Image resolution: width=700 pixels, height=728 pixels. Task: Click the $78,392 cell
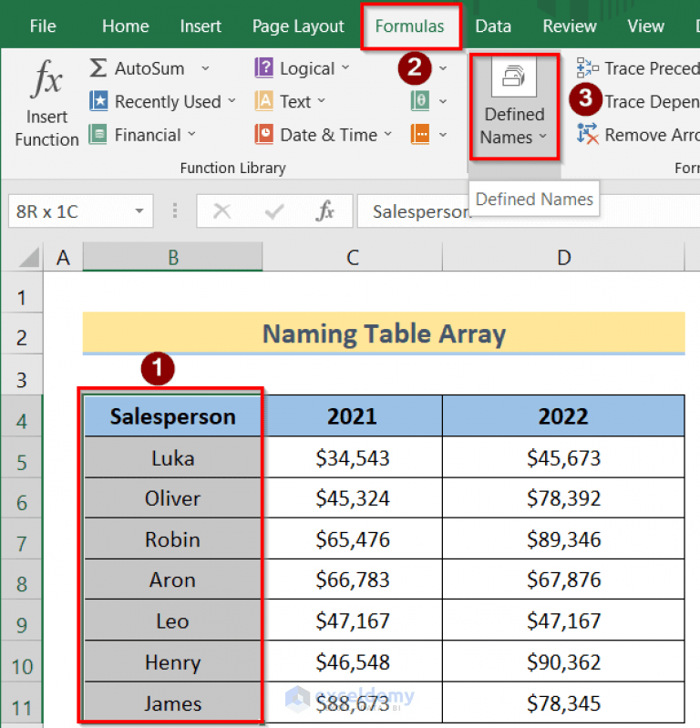point(563,498)
